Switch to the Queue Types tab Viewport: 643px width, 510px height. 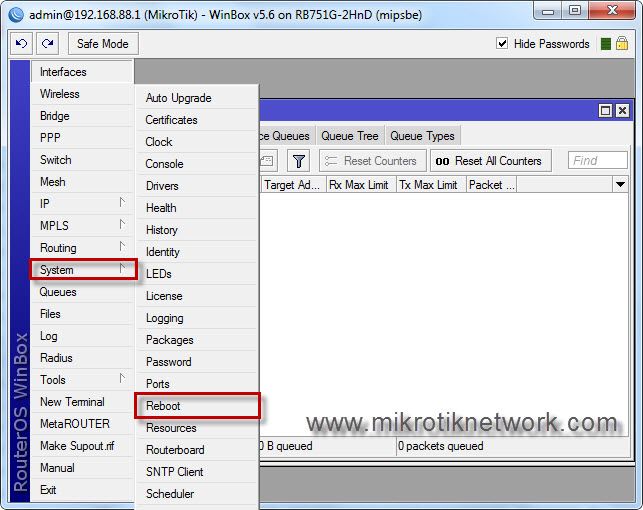point(422,136)
